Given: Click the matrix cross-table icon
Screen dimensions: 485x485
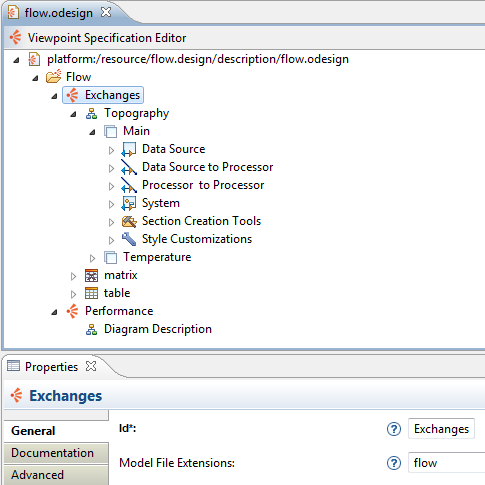Looking at the screenshot, I should [x=91, y=276].
